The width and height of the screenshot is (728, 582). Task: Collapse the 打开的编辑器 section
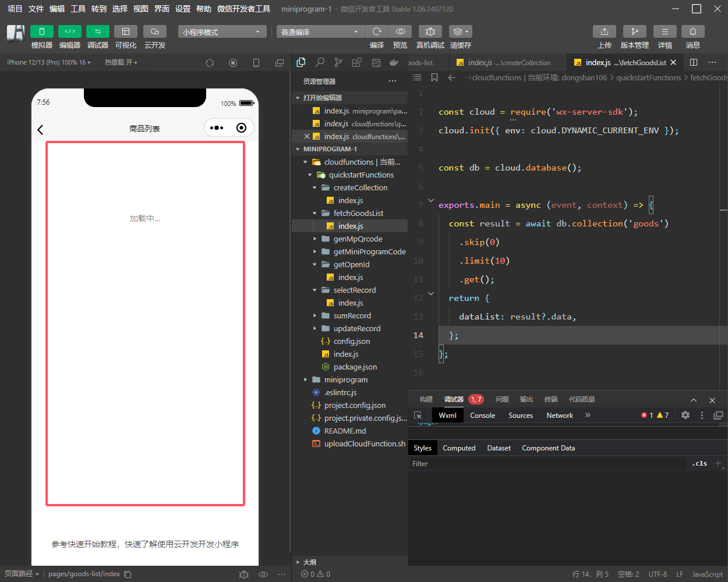pos(349,98)
